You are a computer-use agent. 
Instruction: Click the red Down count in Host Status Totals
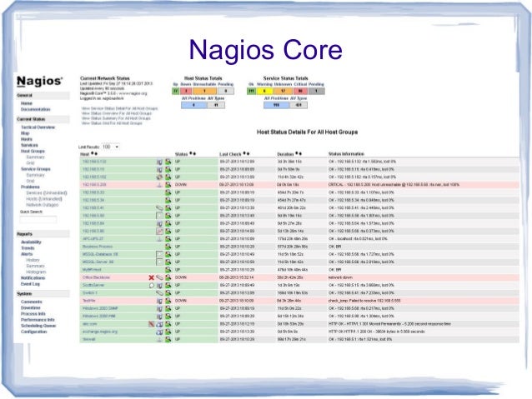click(x=186, y=91)
